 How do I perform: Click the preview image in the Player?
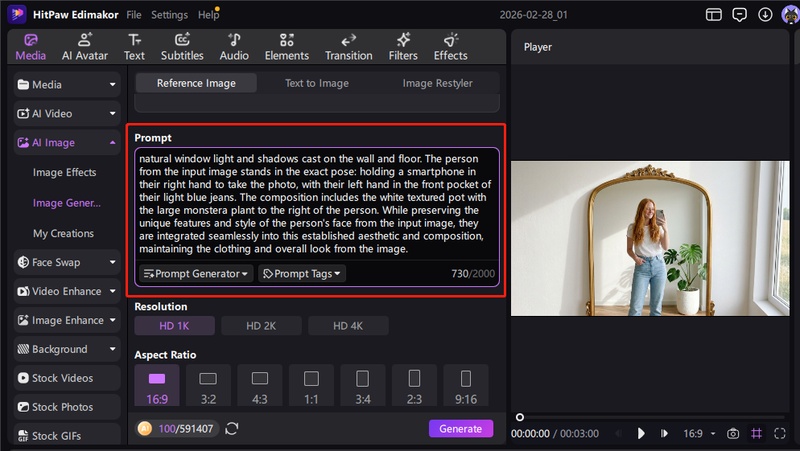650,238
